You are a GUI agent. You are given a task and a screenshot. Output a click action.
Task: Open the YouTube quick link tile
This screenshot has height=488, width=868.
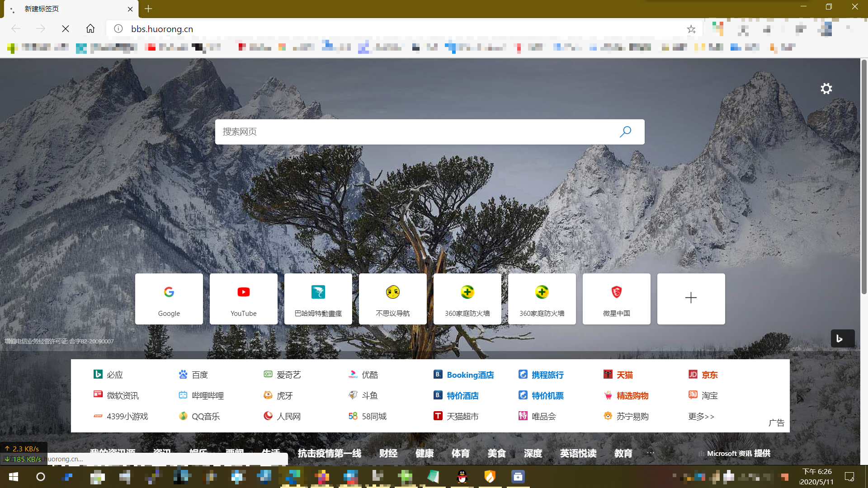(243, 299)
